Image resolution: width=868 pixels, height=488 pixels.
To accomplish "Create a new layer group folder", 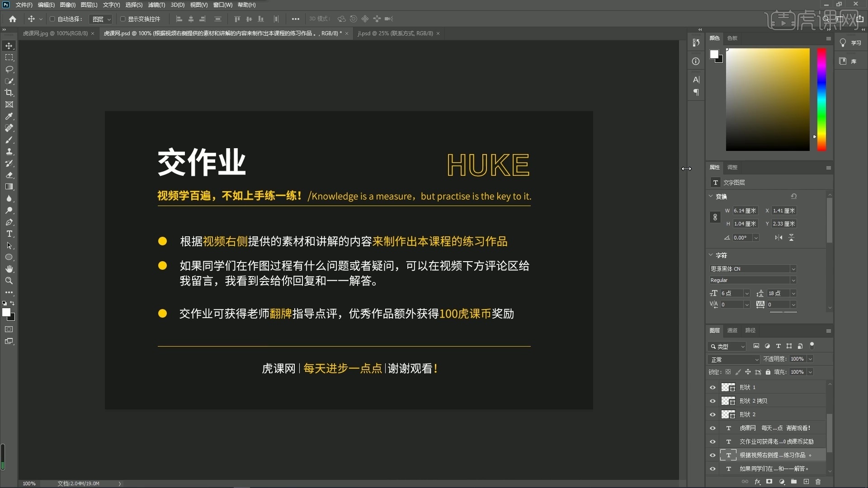I will pyautogui.click(x=794, y=482).
